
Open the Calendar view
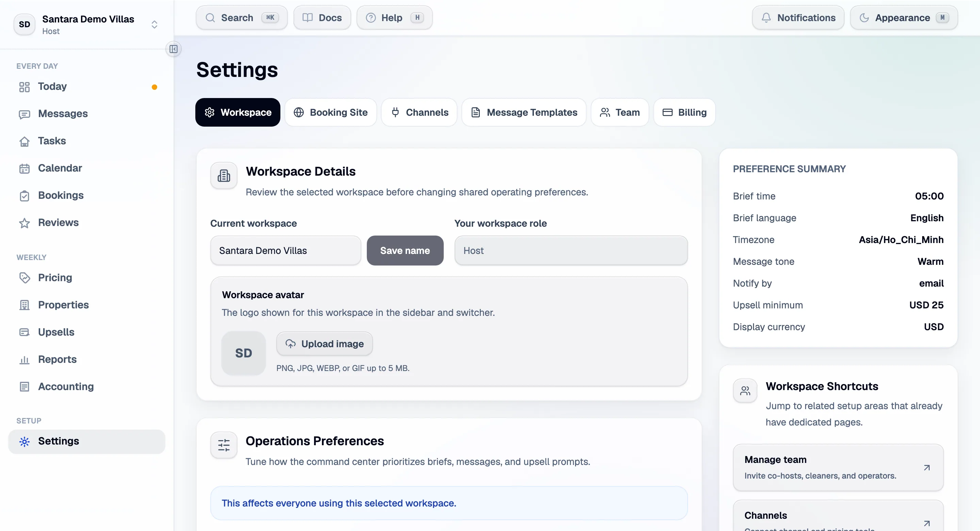tap(87, 168)
